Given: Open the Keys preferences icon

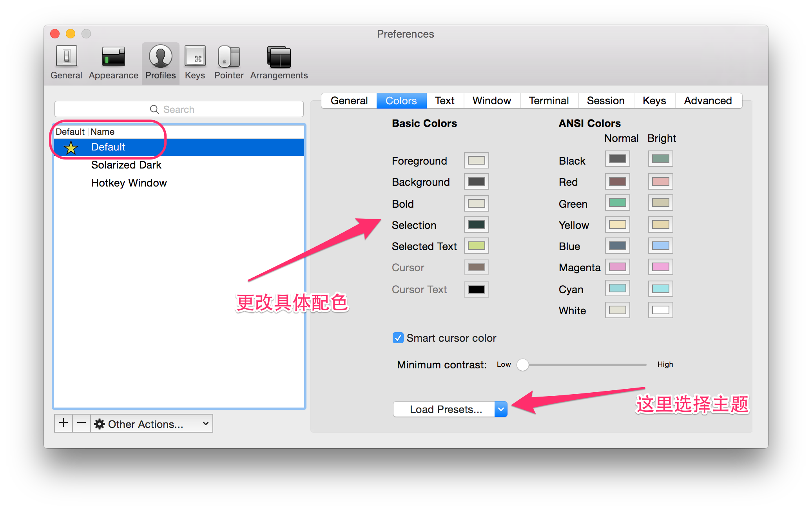Looking at the screenshot, I should (x=195, y=61).
